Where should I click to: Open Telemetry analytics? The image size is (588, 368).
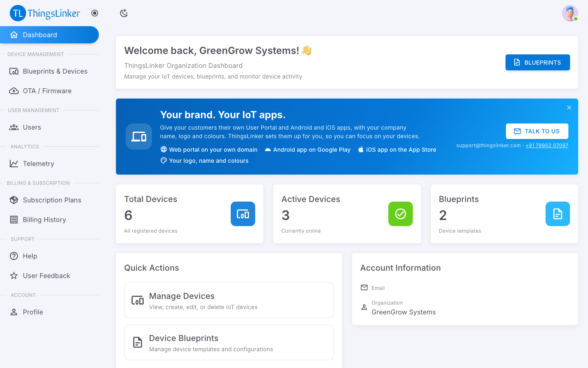[x=49, y=164]
